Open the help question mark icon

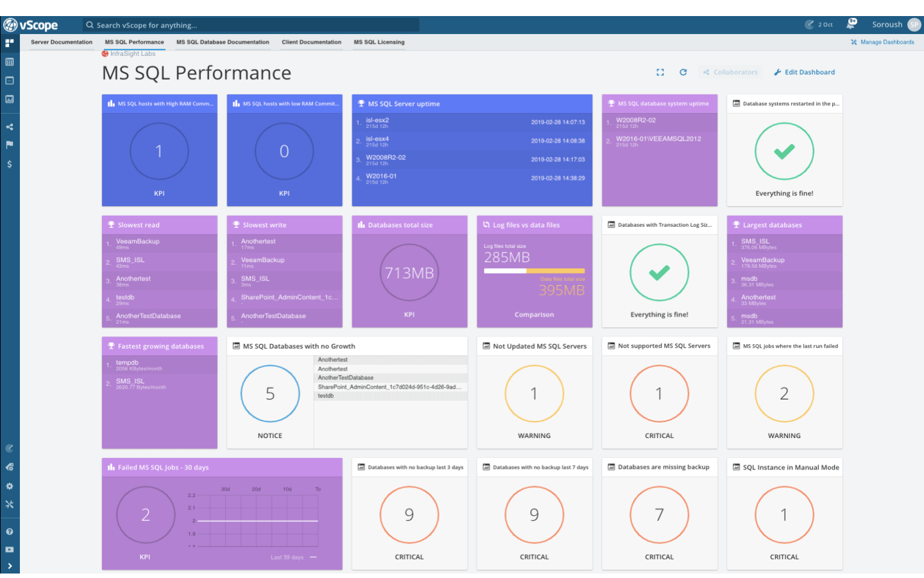9,531
